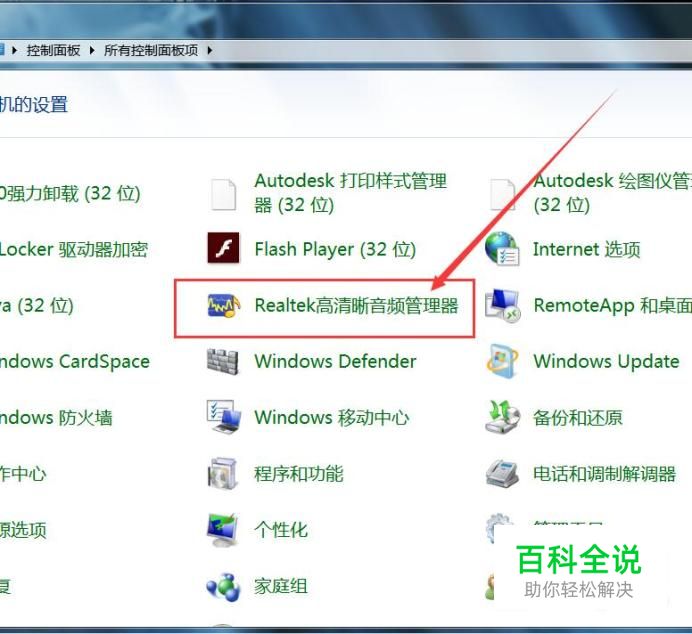Screen dimensions: 692x634
Task: Open Windows 防火墙 link
Action: tap(56, 417)
